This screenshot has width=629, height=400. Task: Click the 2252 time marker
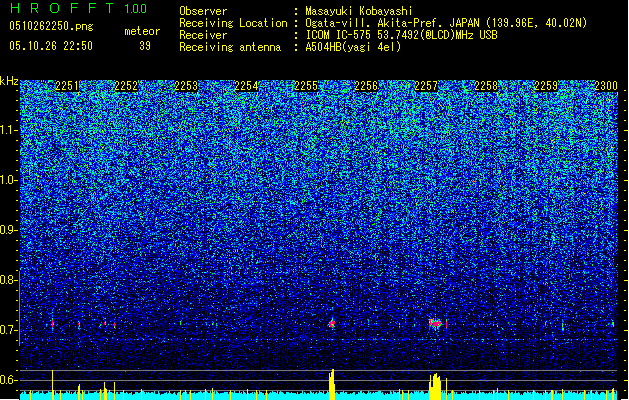tap(126, 86)
